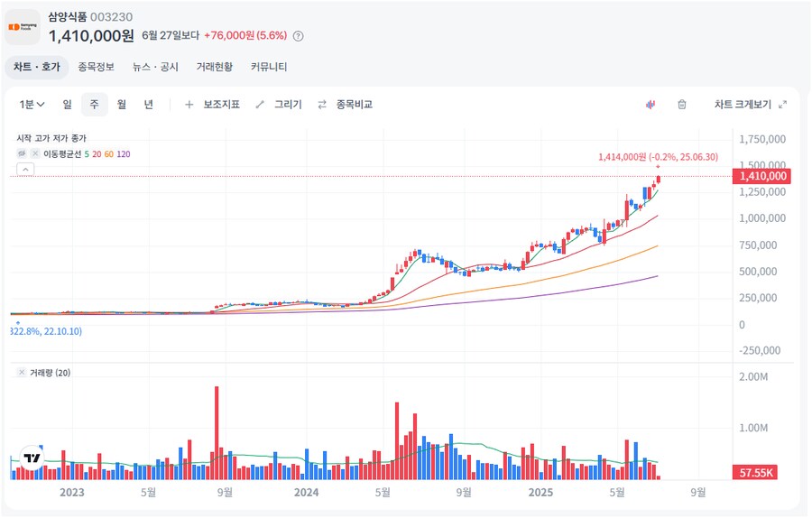This screenshot has width=812, height=518.
Task: Click the 이동평균선 legend text
Action: [62, 154]
